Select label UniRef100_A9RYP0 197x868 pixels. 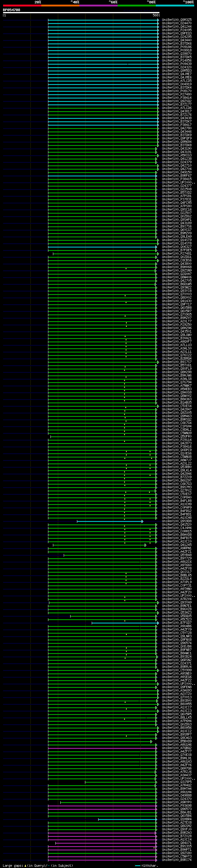[x=177, y=802]
